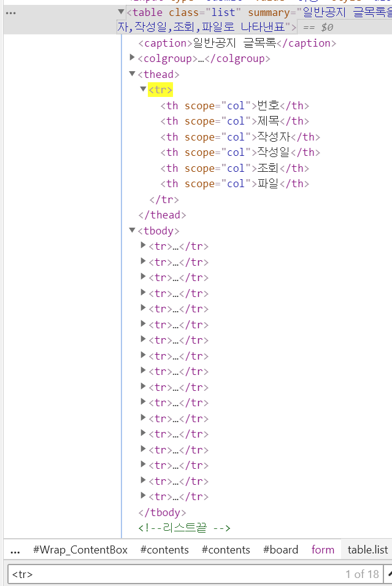Expand the colgroup node

[x=133, y=58]
